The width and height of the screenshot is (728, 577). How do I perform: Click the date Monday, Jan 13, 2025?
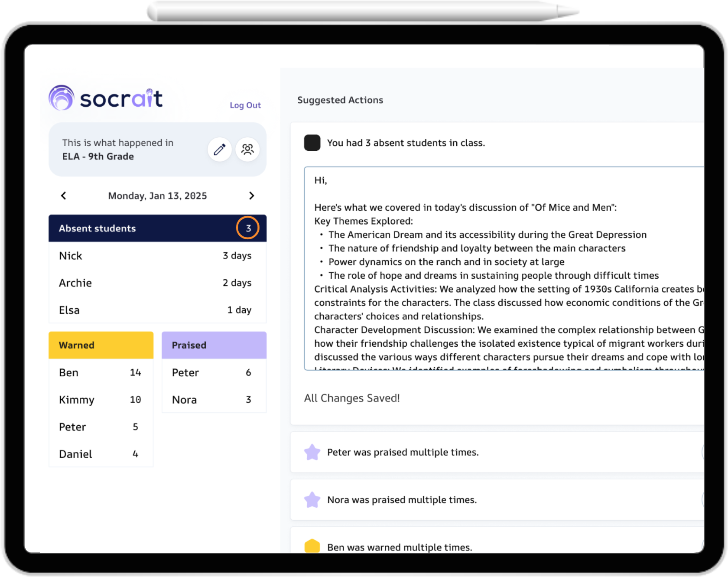coord(157,196)
